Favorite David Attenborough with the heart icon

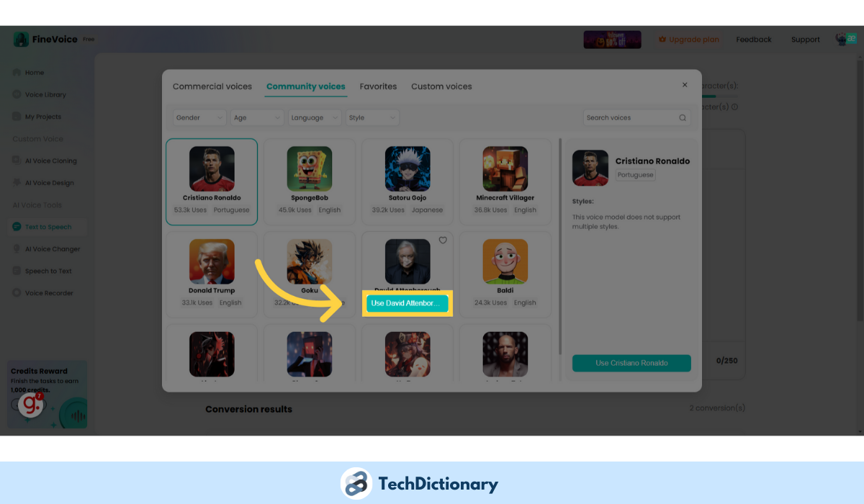click(443, 240)
